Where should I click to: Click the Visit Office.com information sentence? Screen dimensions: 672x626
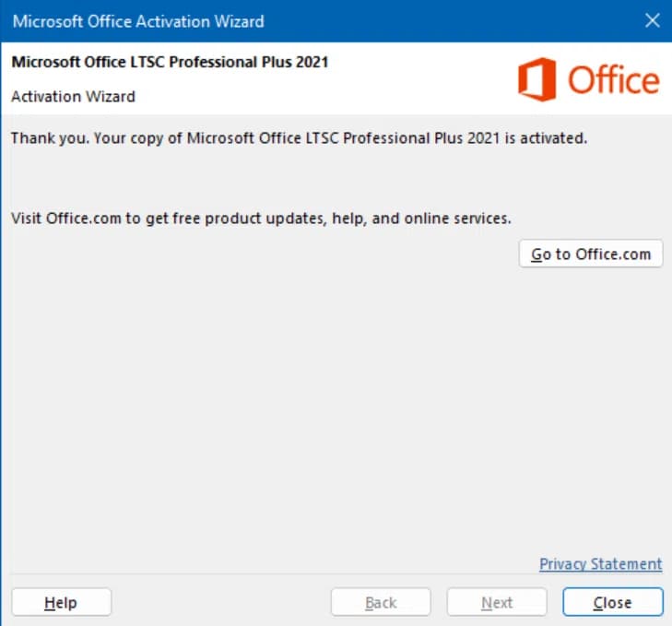[261, 219]
